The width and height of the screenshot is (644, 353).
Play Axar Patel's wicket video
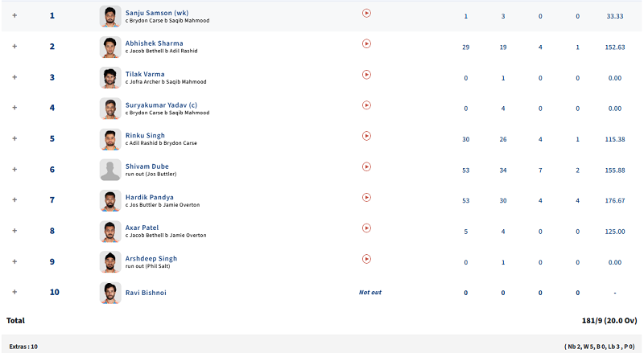pyautogui.click(x=366, y=228)
